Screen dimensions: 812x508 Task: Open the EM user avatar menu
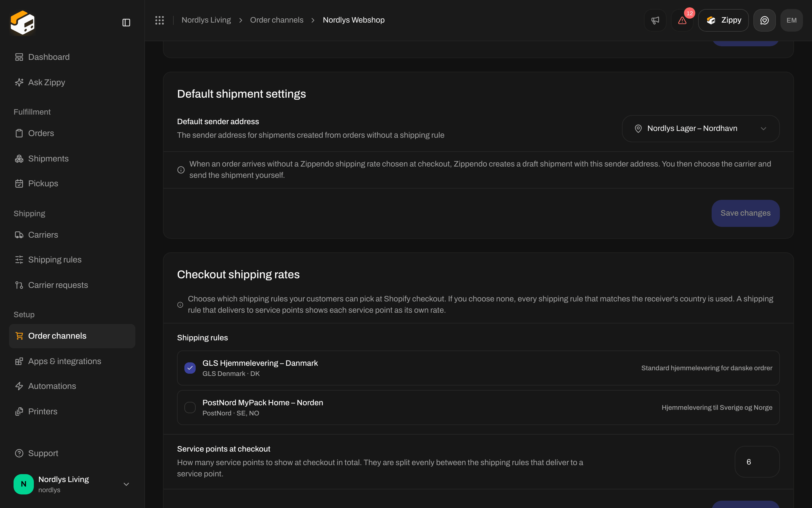[x=791, y=20]
